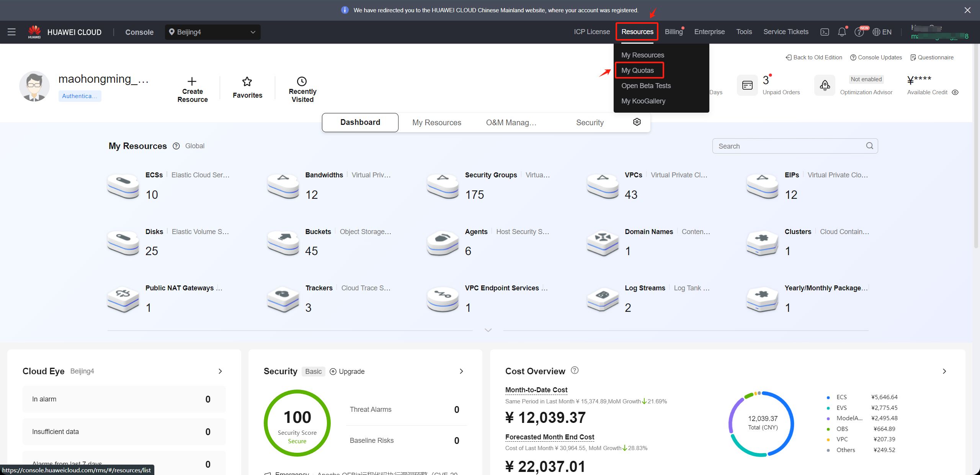Click the Buckets Object Storage icon

tap(281, 241)
